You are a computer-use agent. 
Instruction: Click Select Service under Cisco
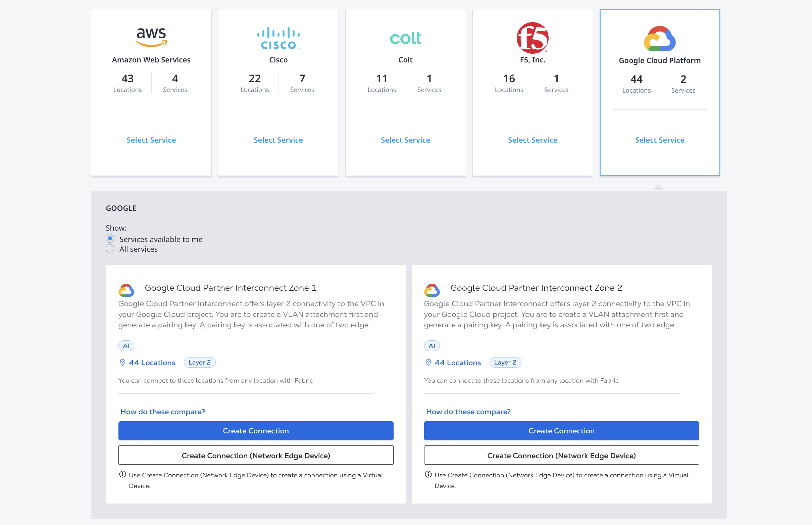(278, 140)
